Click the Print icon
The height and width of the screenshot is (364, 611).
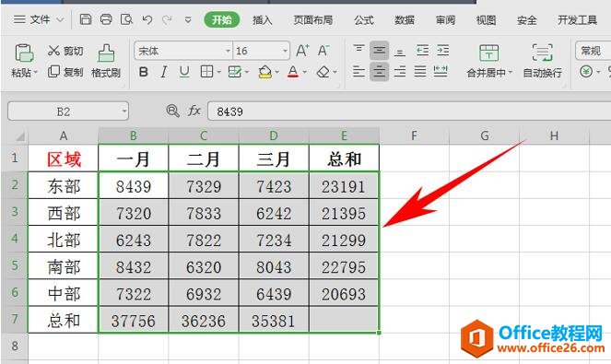[106, 19]
